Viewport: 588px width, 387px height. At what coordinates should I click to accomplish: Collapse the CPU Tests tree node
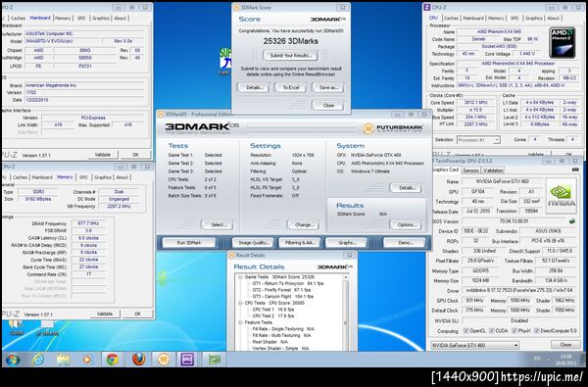240,303
